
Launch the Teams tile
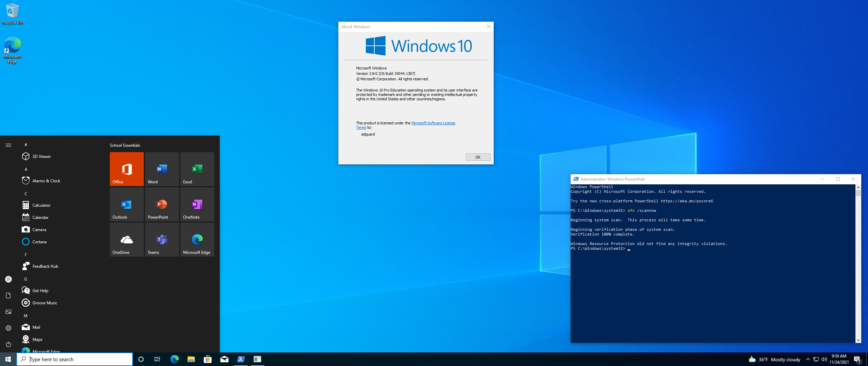pos(162,239)
